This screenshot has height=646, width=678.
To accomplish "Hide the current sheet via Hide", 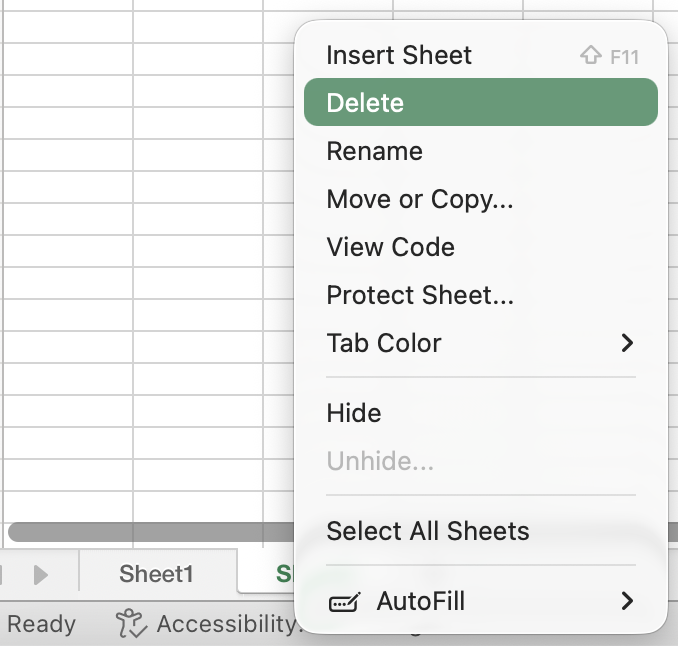I will point(353,413).
